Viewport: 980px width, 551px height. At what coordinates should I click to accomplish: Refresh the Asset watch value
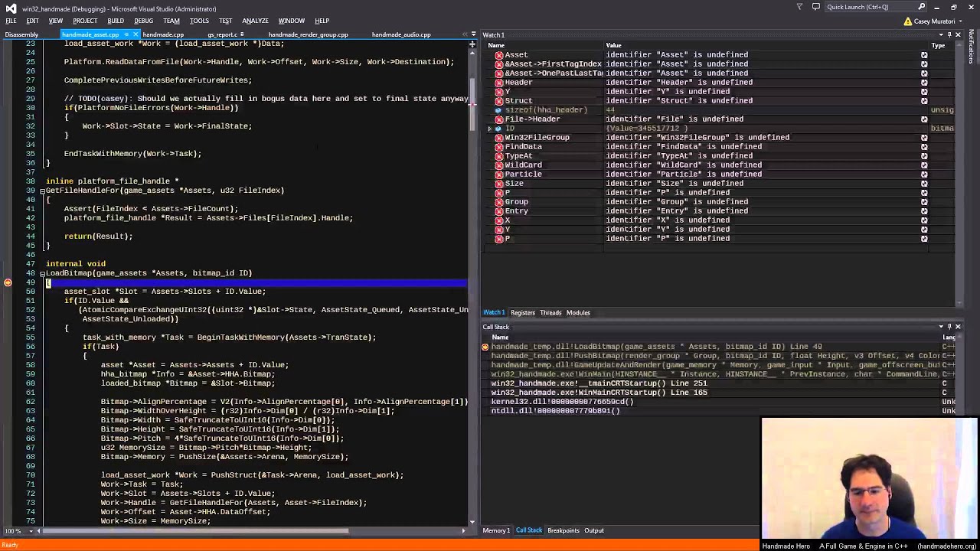[924, 55]
